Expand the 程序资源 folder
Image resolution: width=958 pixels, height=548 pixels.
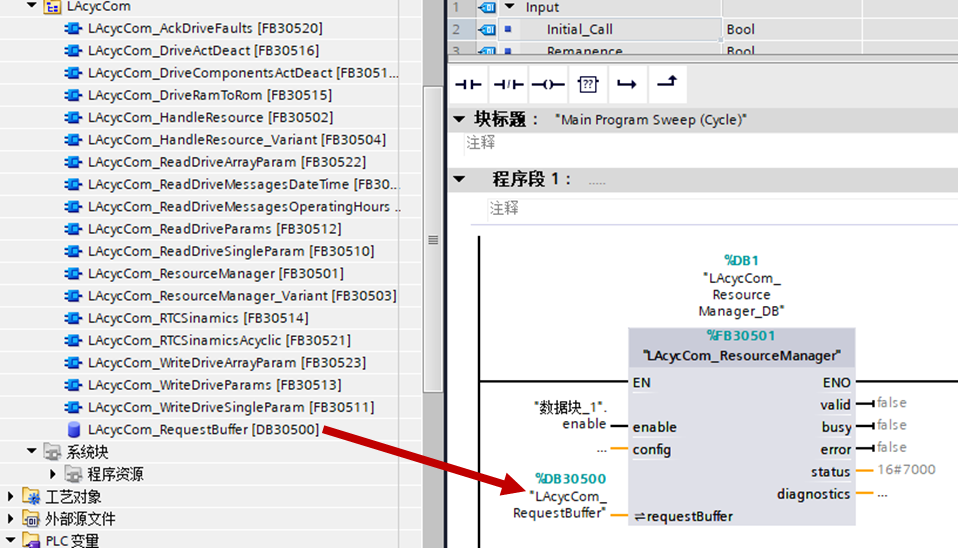[x=54, y=474]
